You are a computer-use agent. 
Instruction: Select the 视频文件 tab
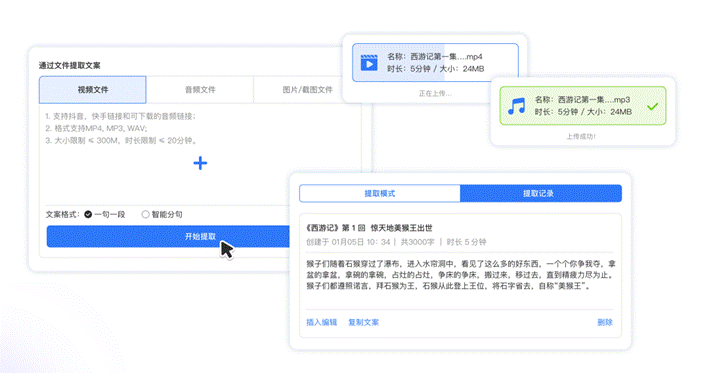click(x=93, y=90)
